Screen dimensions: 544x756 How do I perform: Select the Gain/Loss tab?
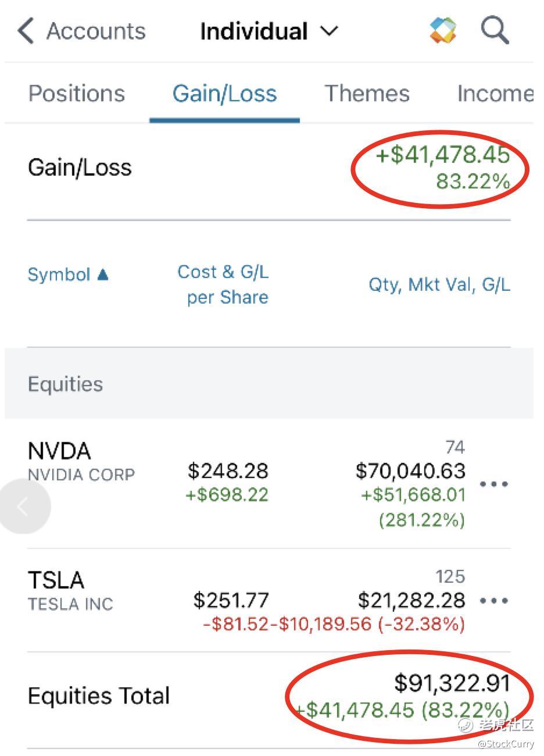224,94
